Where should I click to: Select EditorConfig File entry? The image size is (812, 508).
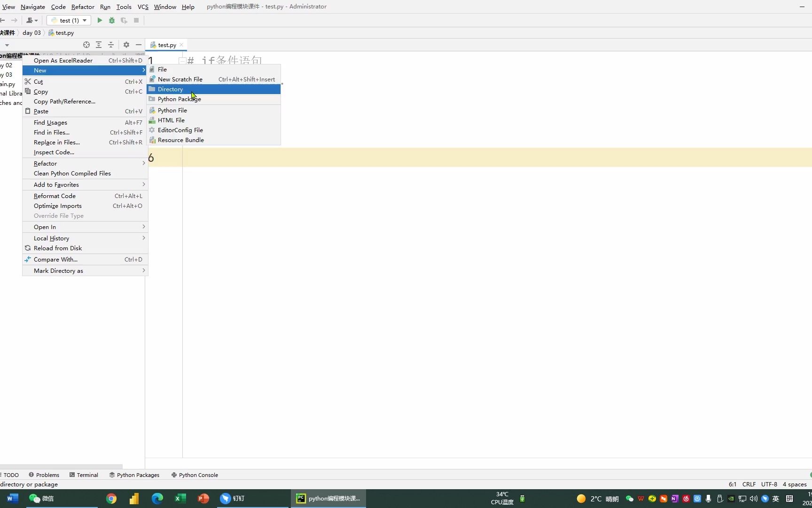click(214, 130)
